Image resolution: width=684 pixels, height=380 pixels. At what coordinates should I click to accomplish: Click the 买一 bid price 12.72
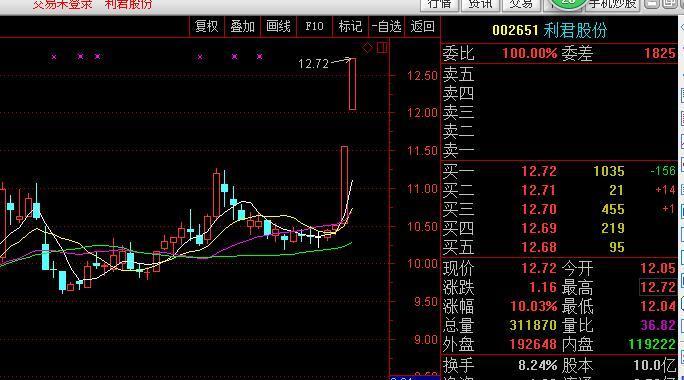(x=539, y=171)
